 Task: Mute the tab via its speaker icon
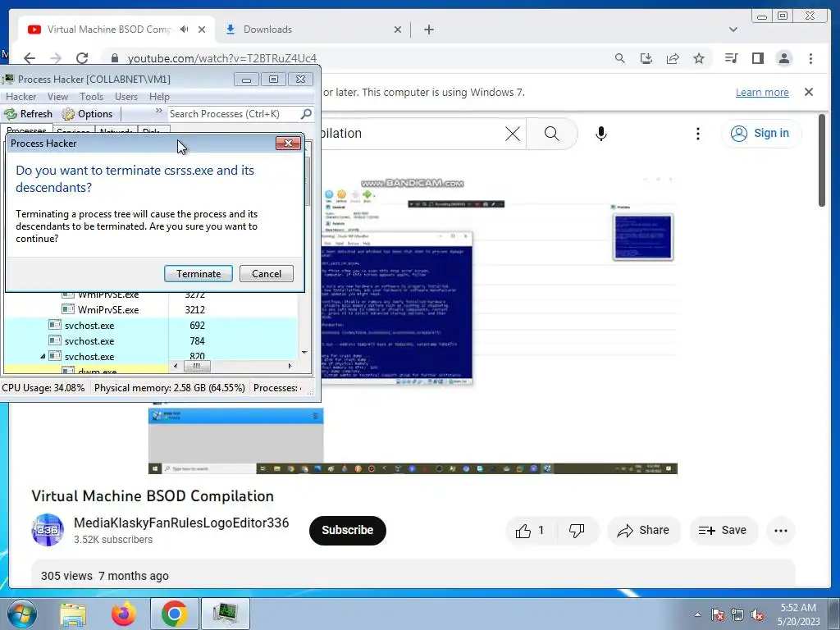coord(185,30)
